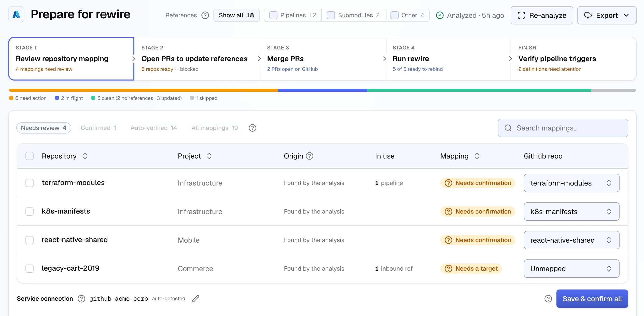
Task: Click github-acme-corp connection name
Action: click(119, 299)
